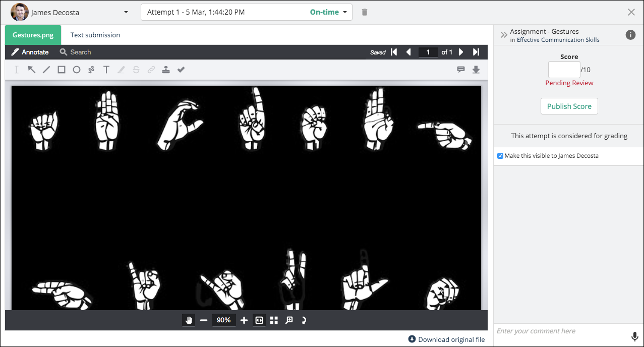Download the annotated document from toolbar
The image size is (644, 347).
(476, 70)
